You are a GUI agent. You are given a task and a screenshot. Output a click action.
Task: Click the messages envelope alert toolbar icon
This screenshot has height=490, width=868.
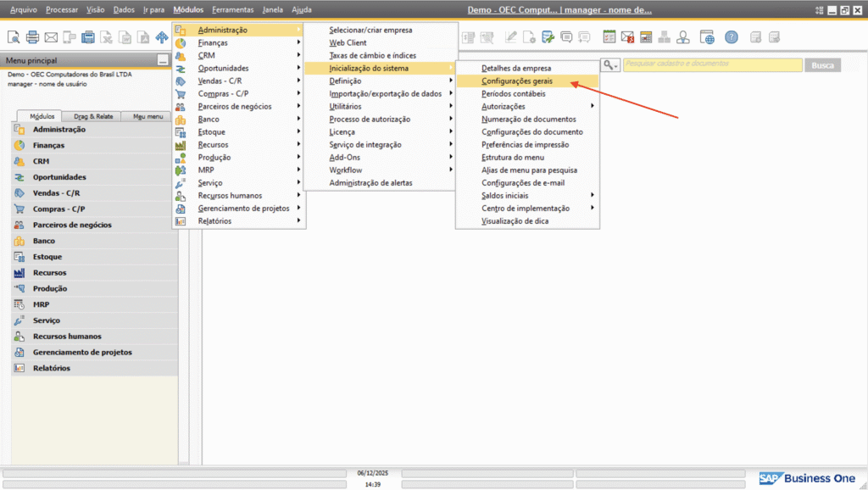tap(627, 37)
